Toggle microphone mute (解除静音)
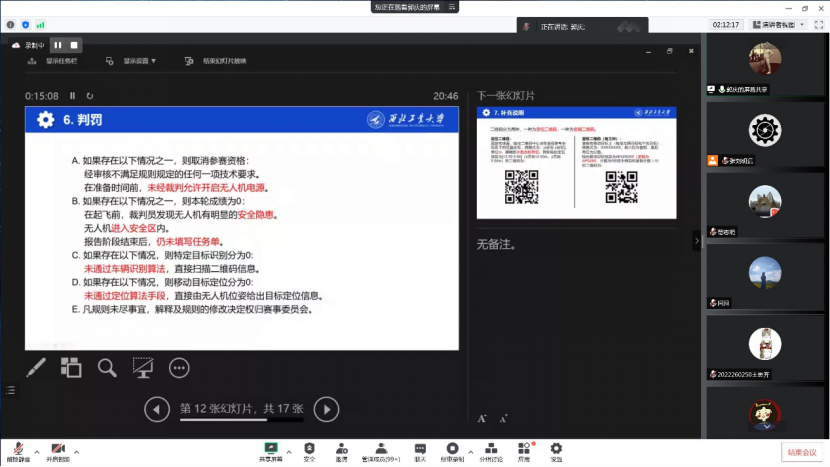The height and width of the screenshot is (467, 830). point(16,451)
